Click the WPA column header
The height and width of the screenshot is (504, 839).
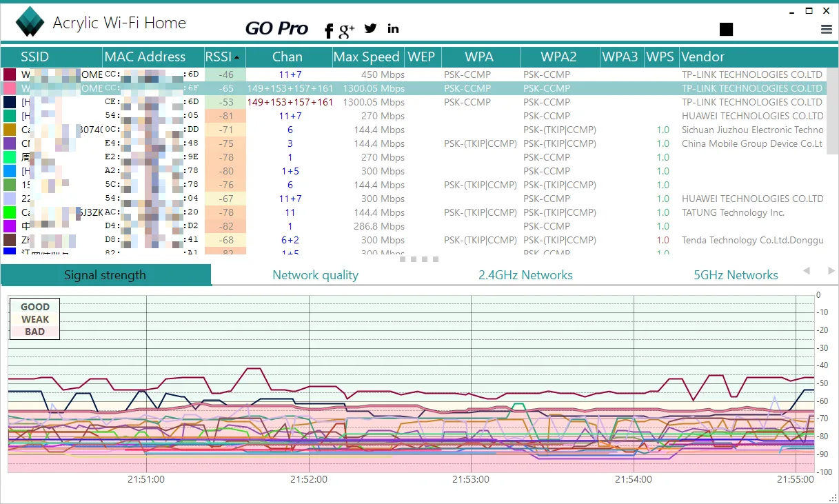coord(480,57)
